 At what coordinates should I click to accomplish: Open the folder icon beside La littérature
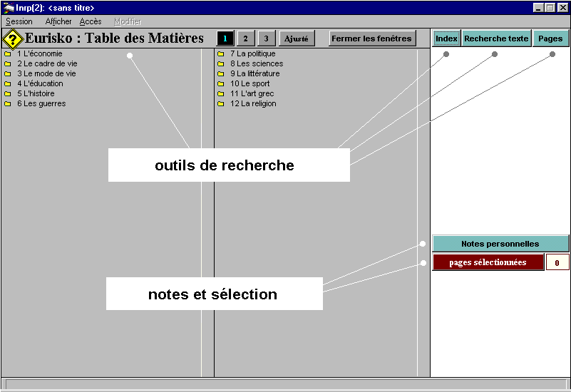click(221, 74)
